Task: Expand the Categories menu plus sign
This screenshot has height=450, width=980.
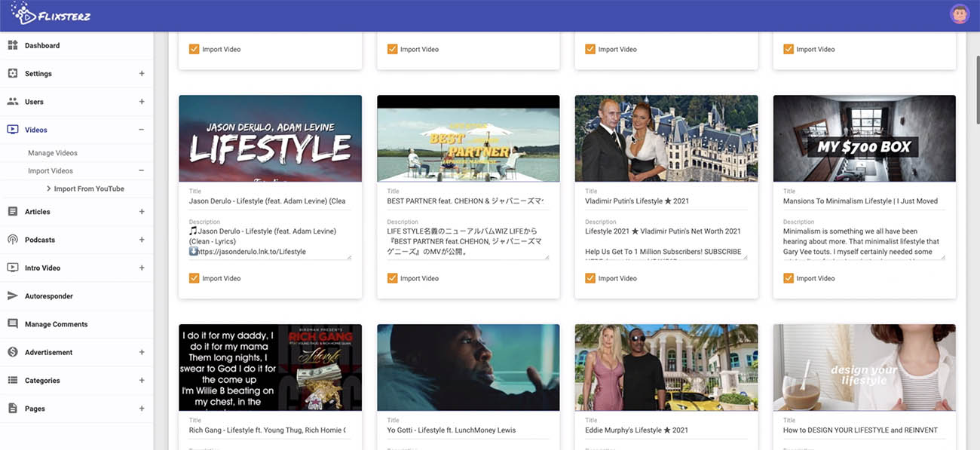Action: click(142, 380)
